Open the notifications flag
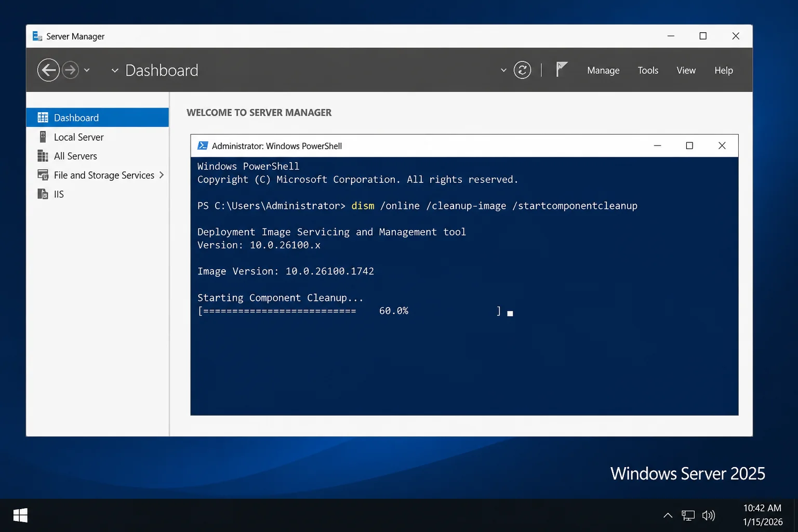798x532 pixels. coord(561,70)
